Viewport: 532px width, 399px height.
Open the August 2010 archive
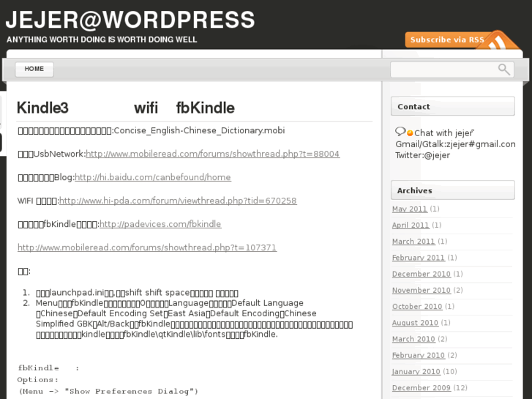point(416,323)
